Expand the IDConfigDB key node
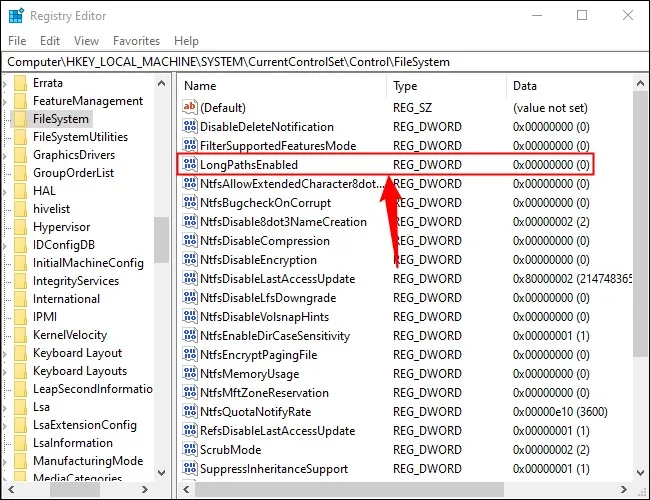The image size is (650, 500). (x=5, y=245)
